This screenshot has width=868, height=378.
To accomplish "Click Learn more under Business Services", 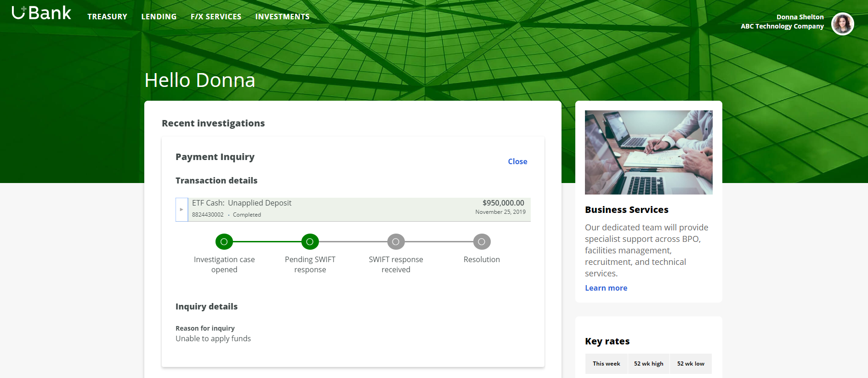I will pos(606,288).
